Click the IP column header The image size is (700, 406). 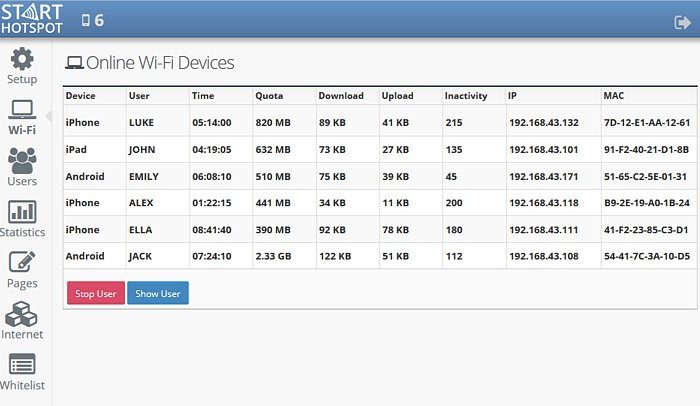click(512, 96)
